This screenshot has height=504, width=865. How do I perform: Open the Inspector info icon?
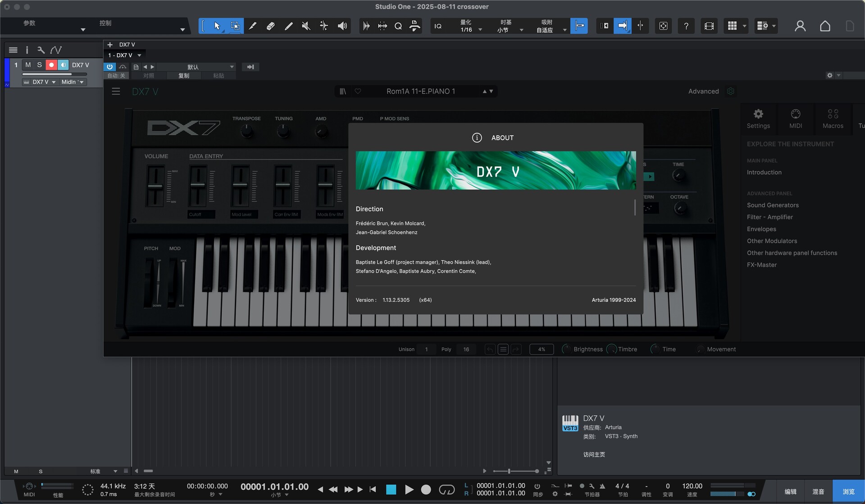click(27, 50)
